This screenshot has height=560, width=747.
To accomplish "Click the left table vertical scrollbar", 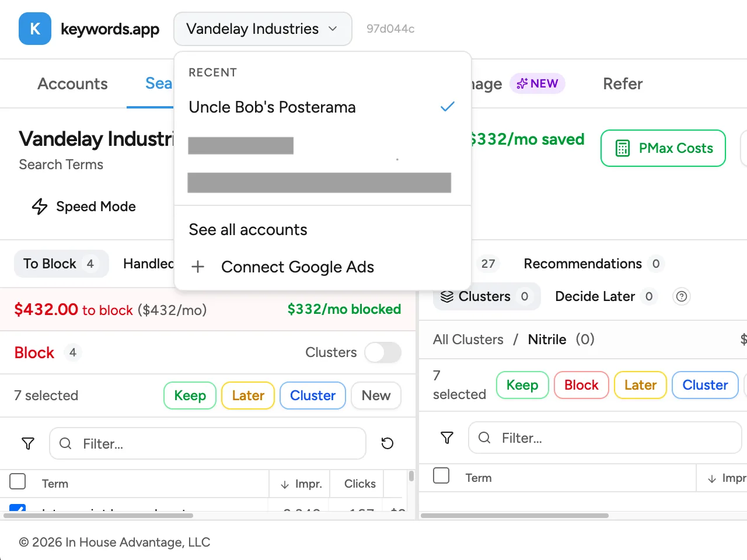I will (411, 476).
